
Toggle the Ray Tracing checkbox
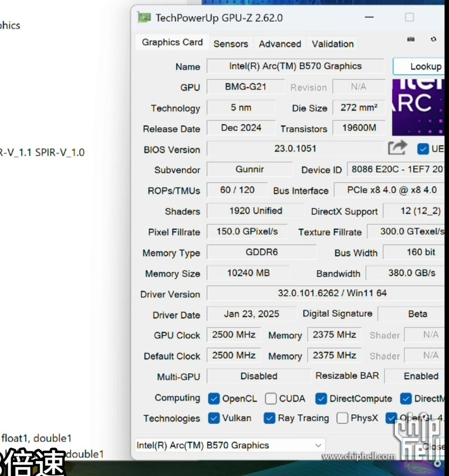[x=270, y=419]
